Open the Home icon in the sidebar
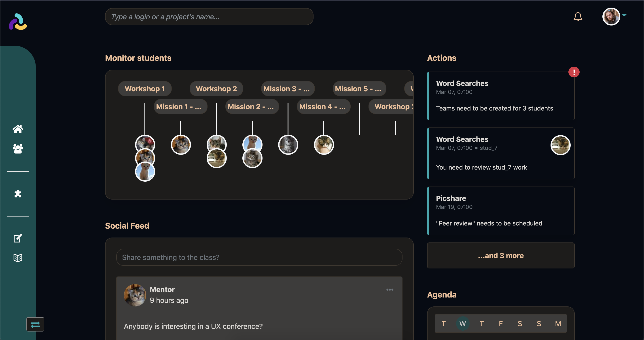Viewport: 644px width, 340px height. coord(18,129)
